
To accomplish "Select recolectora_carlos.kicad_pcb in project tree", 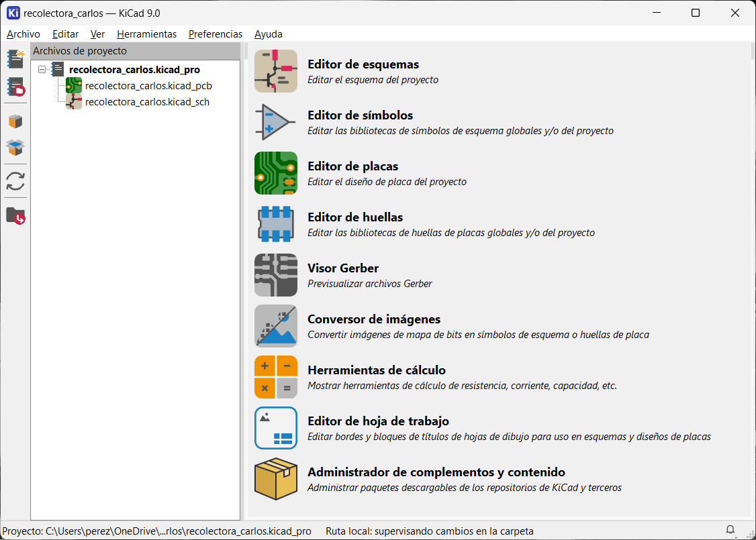I will coord(148,86).
